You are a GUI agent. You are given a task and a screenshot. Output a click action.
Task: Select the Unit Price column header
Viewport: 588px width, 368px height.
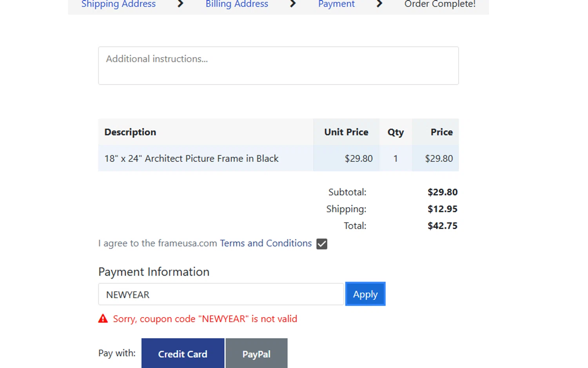click(x=346, y=132)
